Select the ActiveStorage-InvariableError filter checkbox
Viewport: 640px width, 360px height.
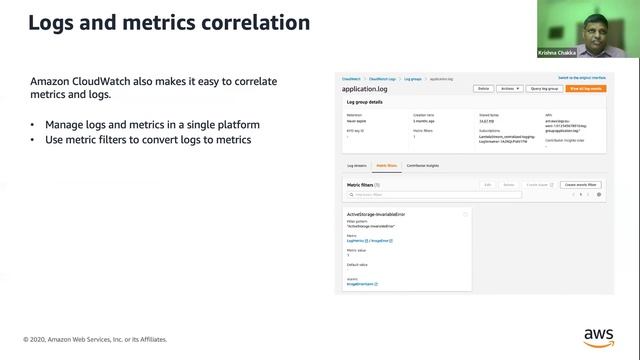tap(465, 214)
